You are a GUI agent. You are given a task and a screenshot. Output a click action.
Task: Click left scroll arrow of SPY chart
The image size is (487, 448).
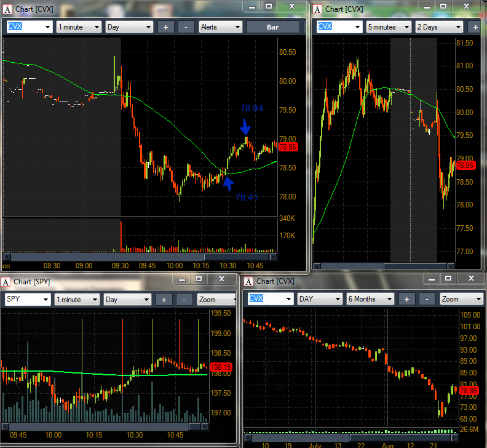coord(5,427)
